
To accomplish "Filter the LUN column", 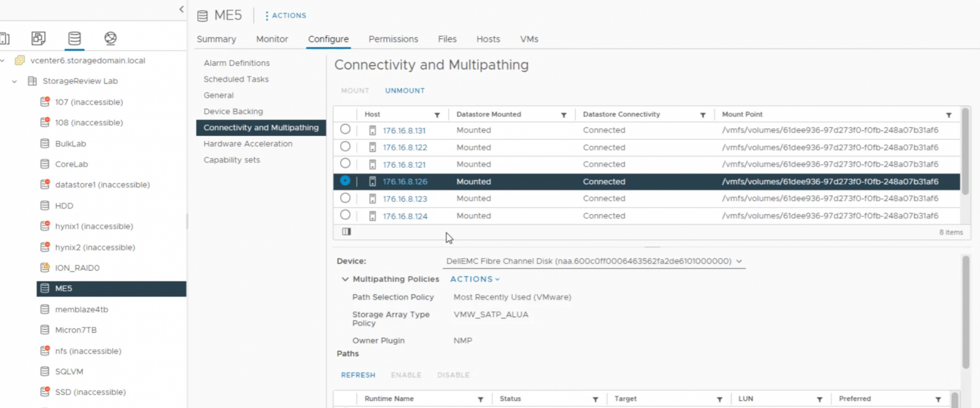I will click(819, 399).
